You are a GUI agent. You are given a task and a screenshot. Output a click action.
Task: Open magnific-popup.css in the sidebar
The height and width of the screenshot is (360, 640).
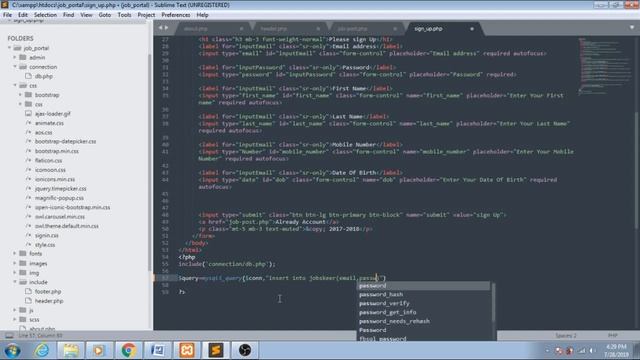click(59, 198)
